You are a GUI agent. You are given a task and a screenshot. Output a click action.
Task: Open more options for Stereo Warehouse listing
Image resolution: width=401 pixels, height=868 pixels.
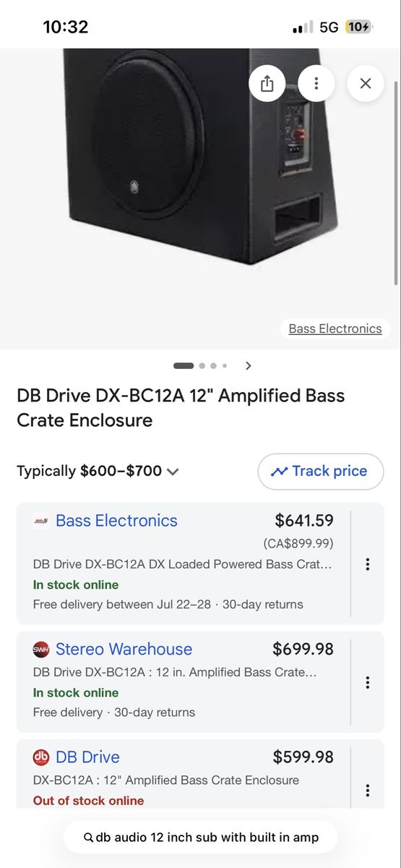[367, 682]
